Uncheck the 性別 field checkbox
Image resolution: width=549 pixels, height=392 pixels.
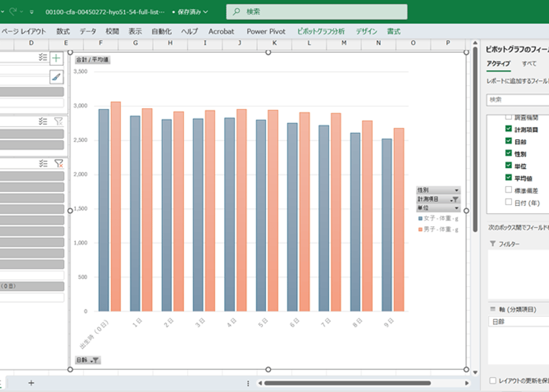509,153
